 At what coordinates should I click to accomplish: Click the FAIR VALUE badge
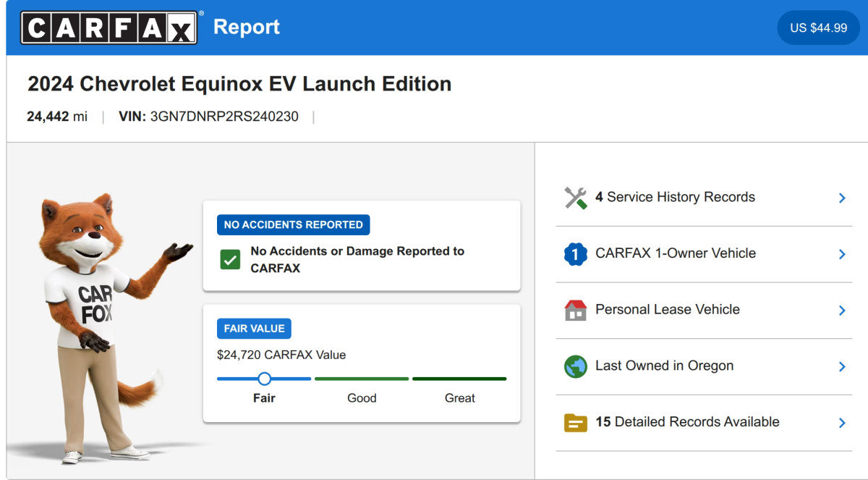coord(254,329)
